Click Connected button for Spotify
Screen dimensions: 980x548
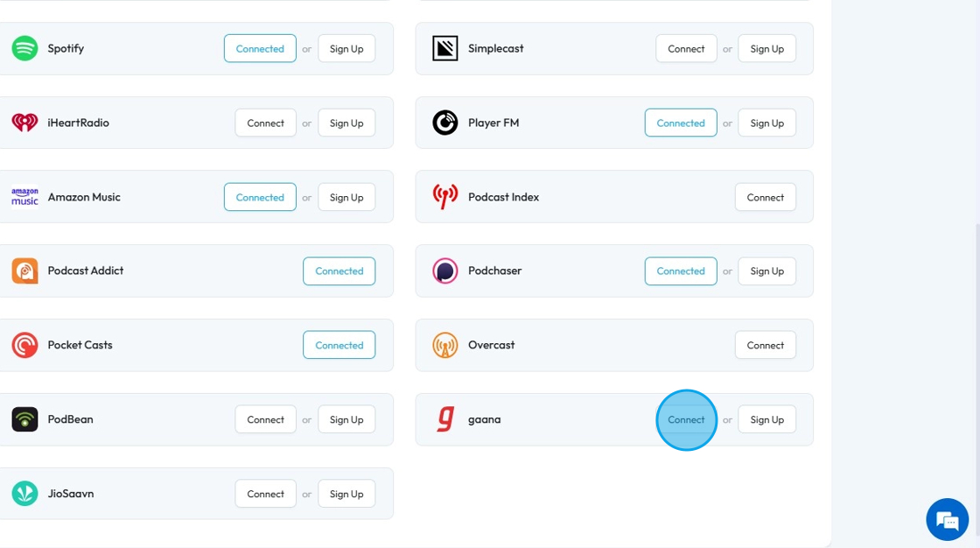[x=260, y=48]
